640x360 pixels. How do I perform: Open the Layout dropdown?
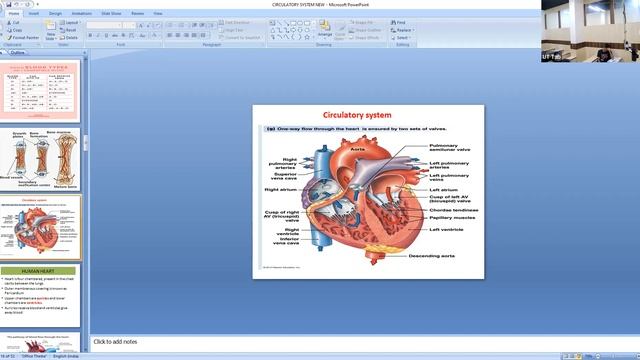[x=70, y=23]
